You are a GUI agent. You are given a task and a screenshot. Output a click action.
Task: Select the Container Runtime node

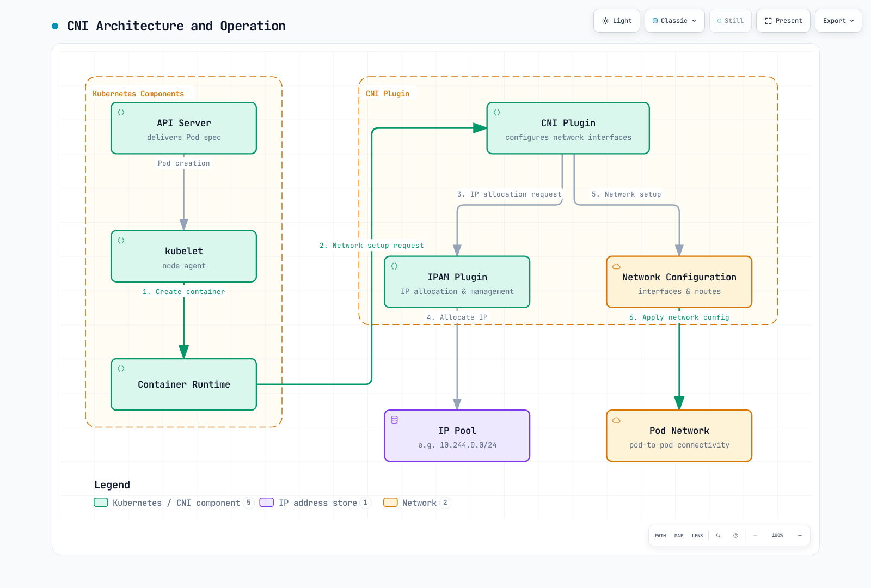tap(183, 384)
